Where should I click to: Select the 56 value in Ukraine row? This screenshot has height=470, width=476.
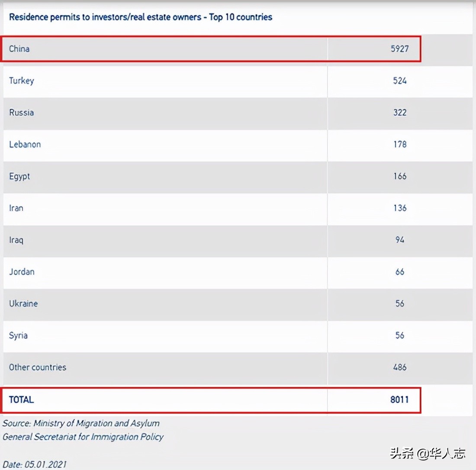point(399,303)
